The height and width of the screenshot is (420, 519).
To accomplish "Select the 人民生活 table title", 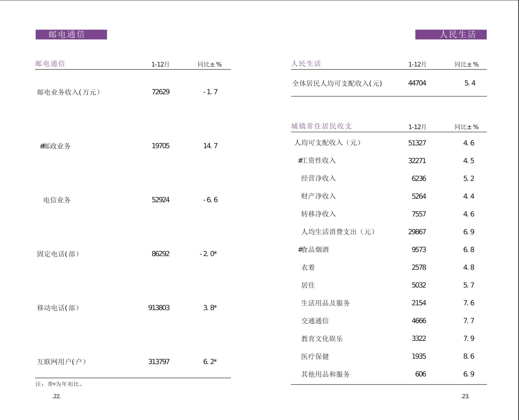I will pos(306,64).
